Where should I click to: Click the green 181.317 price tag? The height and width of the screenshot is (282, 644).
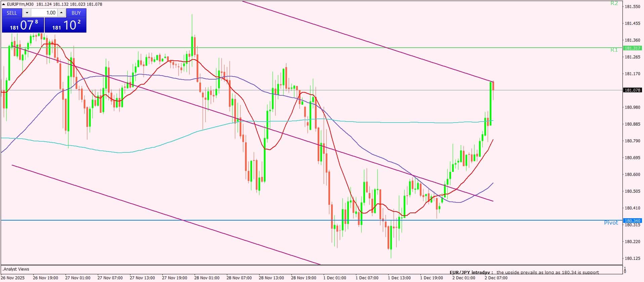[632, 48]
